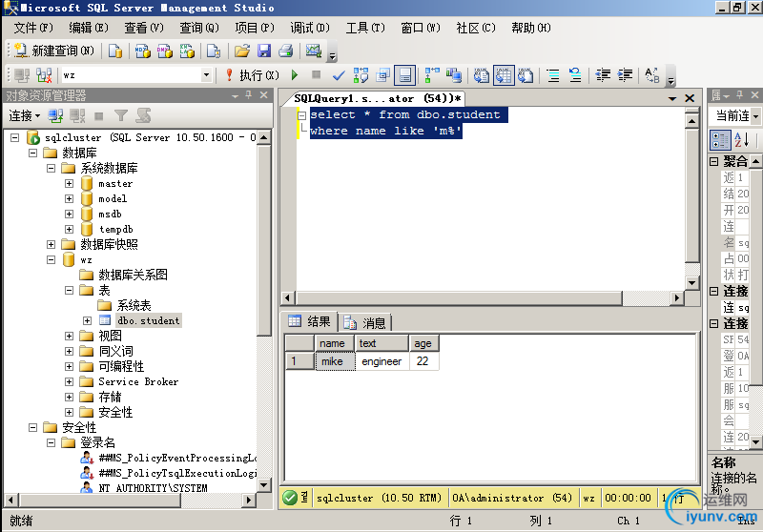Switch to Results to Text
Viewport: 763px width, 532px height.
tap(482, 75)
